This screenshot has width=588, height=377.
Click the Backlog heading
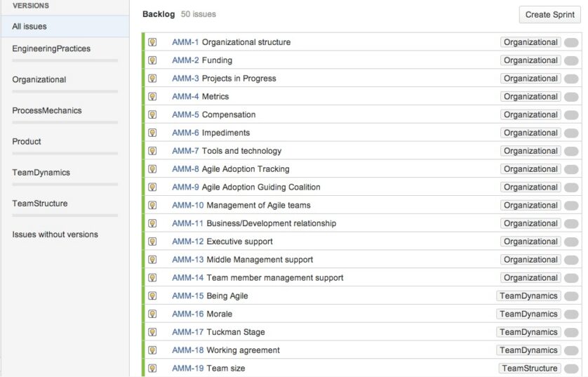click(x=159, y=14)
